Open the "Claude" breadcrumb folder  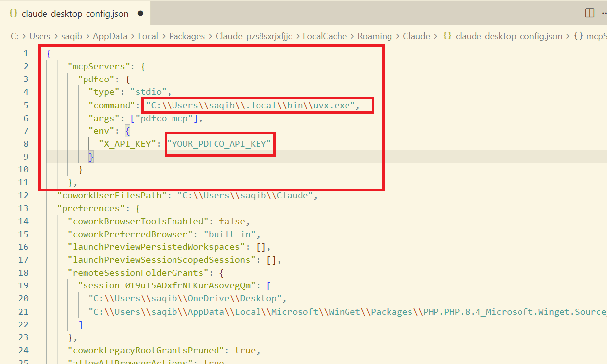point(416,36)
